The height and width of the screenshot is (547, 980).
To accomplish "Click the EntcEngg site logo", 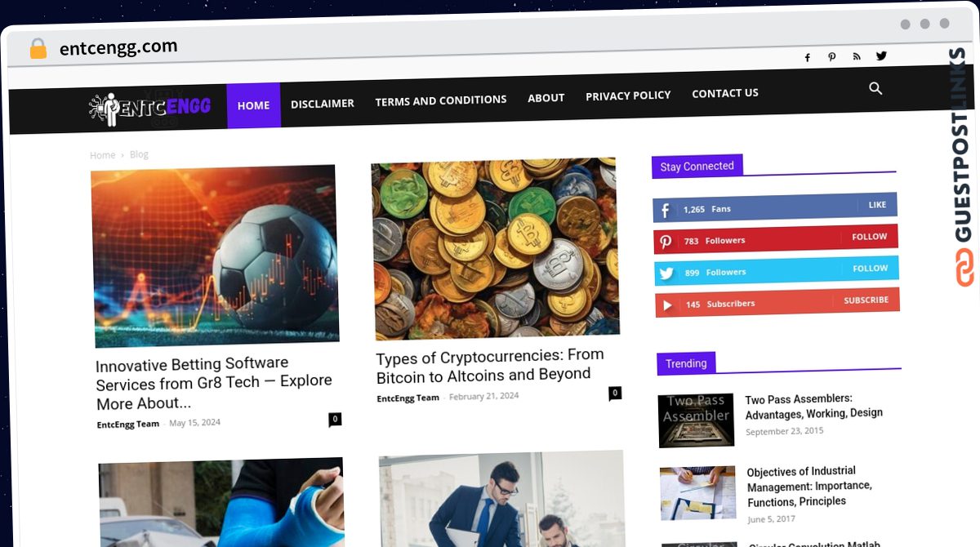I will [149, 108].
